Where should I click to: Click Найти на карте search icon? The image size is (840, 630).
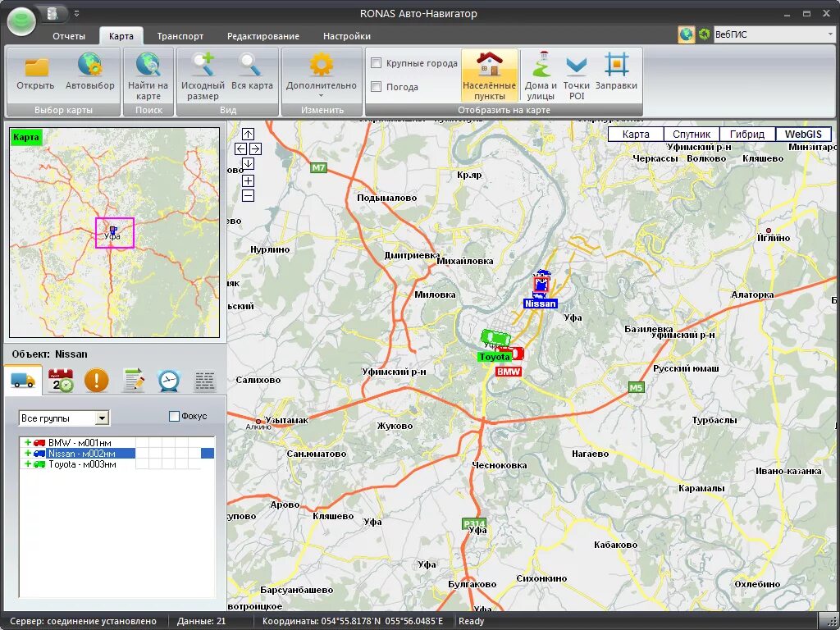(x=148, y=65)
